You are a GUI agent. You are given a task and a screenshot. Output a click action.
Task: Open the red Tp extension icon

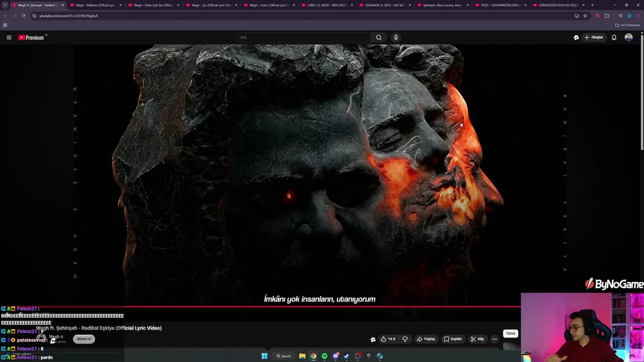click(x=598, y=16)
